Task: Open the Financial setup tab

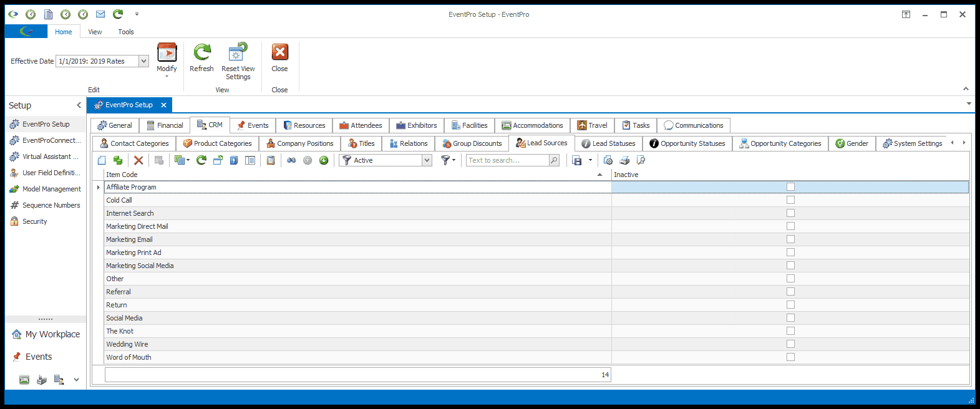Action: (165, 125)
